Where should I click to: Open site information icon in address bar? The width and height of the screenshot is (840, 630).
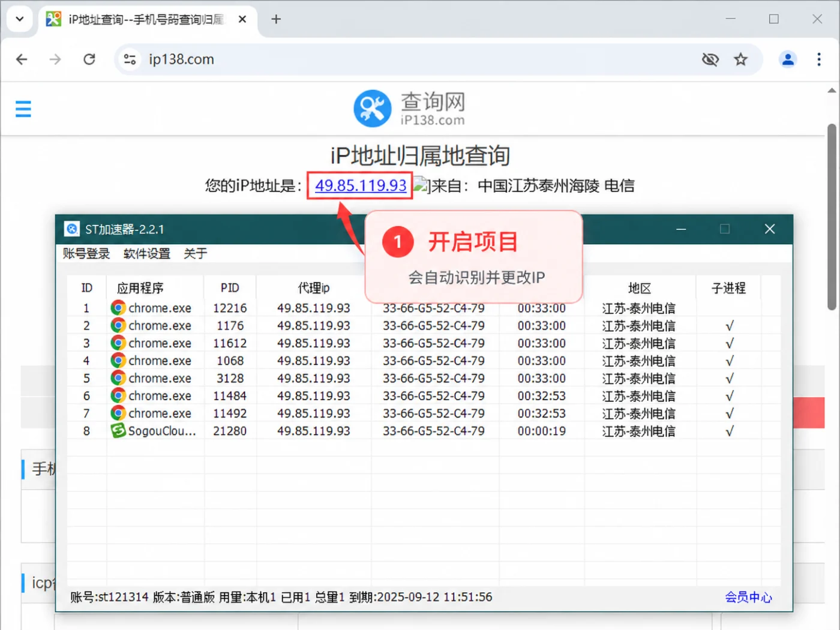pos(130,59)
